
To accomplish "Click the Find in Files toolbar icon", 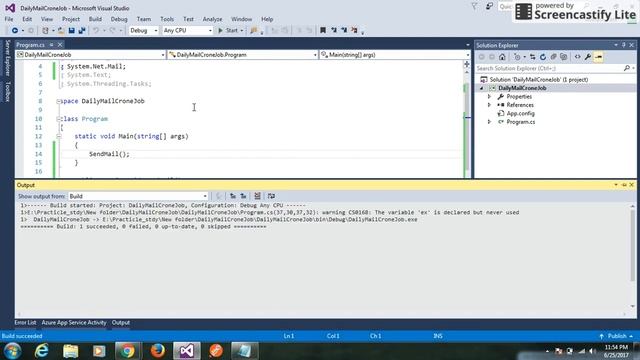I will click(254, 31).
